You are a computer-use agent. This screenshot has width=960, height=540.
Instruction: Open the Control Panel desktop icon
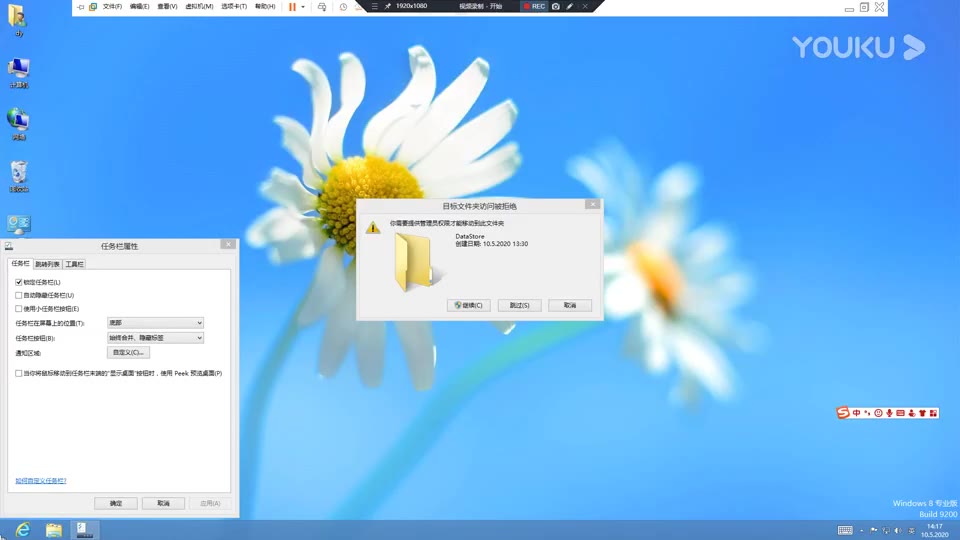[18, 224]
